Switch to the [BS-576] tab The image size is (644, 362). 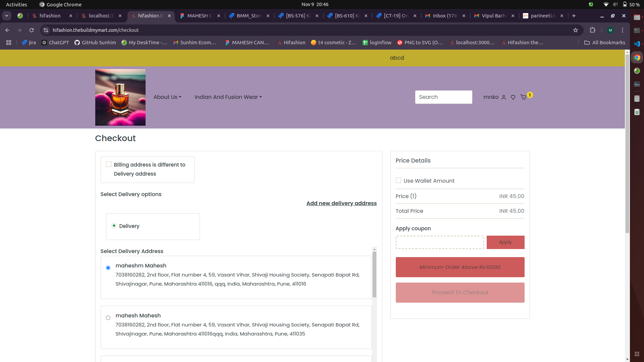click(x=298, y=16)
